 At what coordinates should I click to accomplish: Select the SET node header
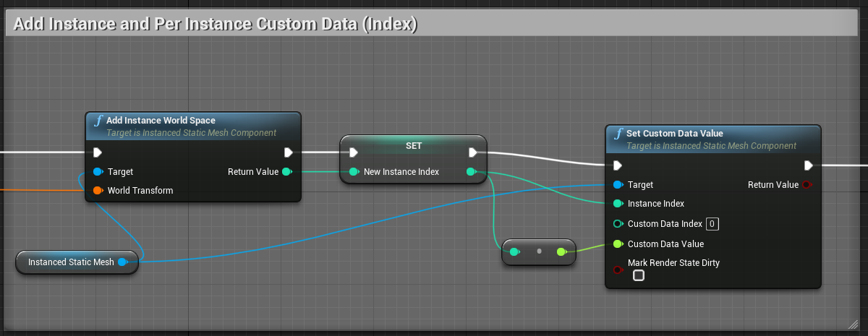[413, 145]
